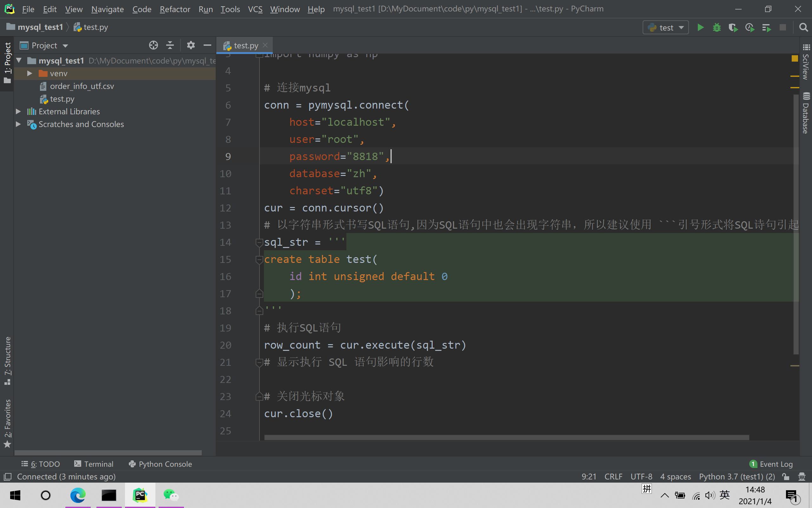Click the UTF-8 encoding selector
Viewport: 812px width, 508px height.
(x=641, y=477)
